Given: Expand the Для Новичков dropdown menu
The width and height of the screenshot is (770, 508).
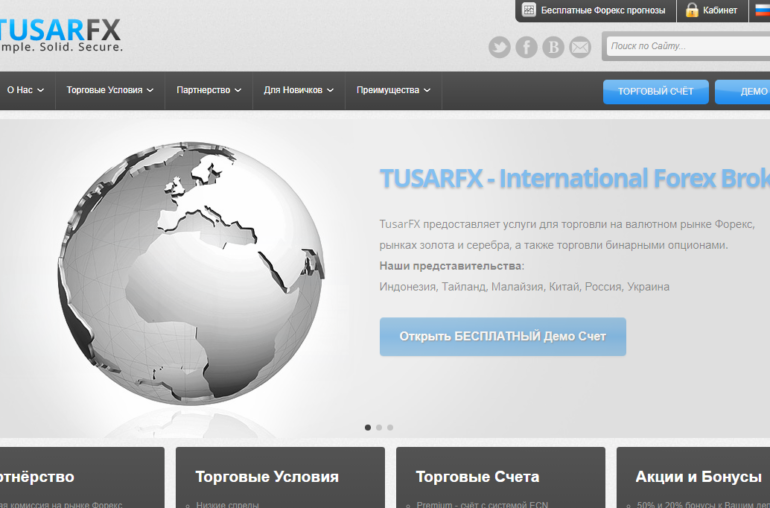Looking at the screenshot, I should point(298,90).
